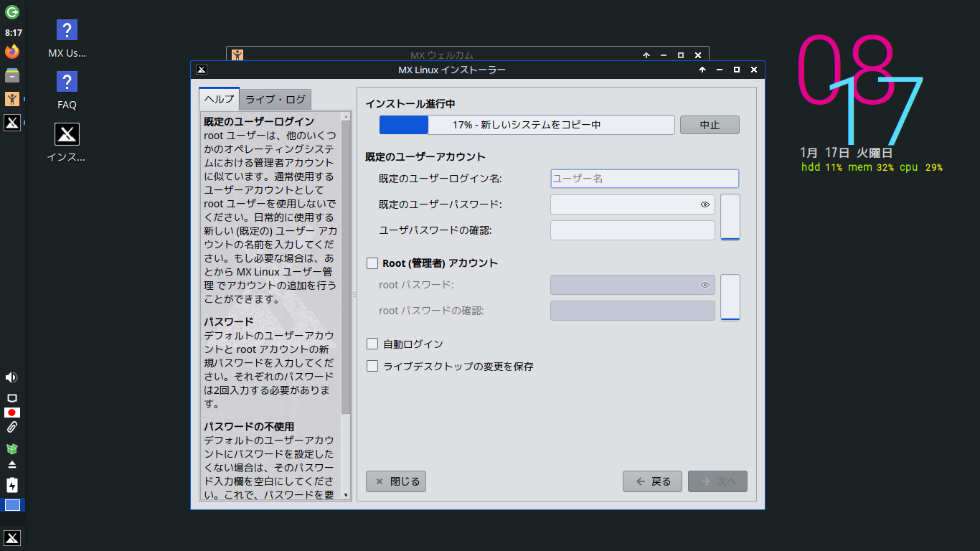Click the installer window title bar logo
The height and width of the screenshot is (551, 980).
tap(202, 70)
